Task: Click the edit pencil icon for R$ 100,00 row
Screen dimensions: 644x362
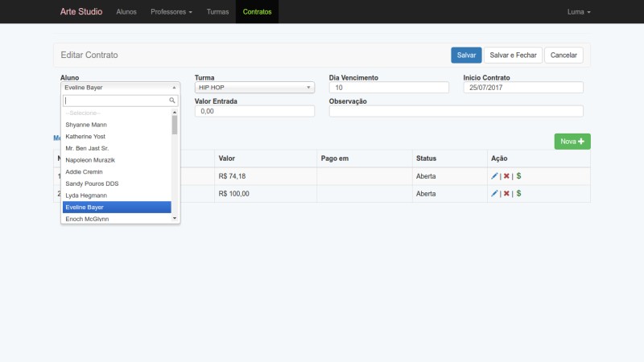Action: (x=494, y=194)
